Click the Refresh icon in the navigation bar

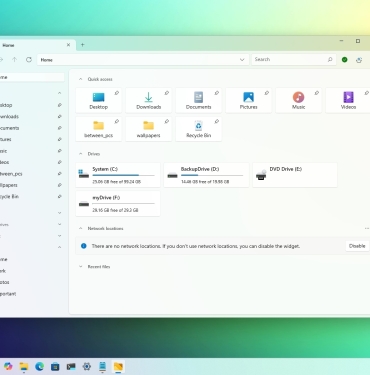coord(29,60)
